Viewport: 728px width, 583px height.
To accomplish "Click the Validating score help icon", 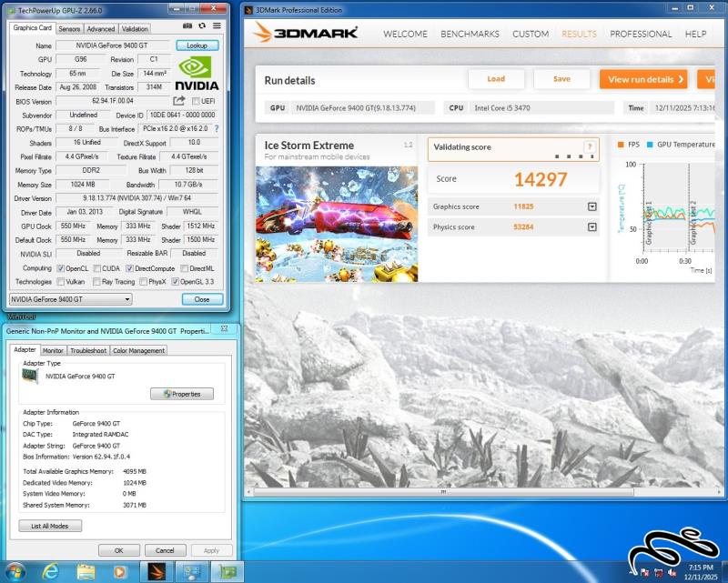I will tap(590, 146).
